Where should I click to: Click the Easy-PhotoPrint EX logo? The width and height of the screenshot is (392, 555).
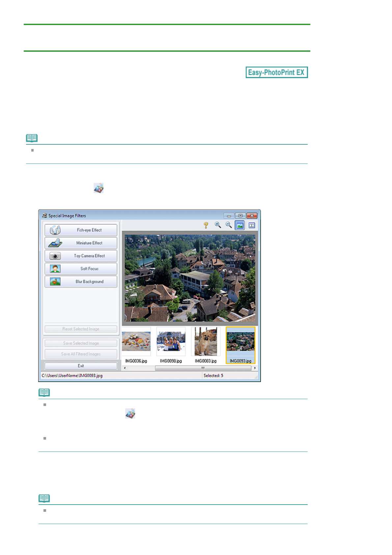click(277, 72)
